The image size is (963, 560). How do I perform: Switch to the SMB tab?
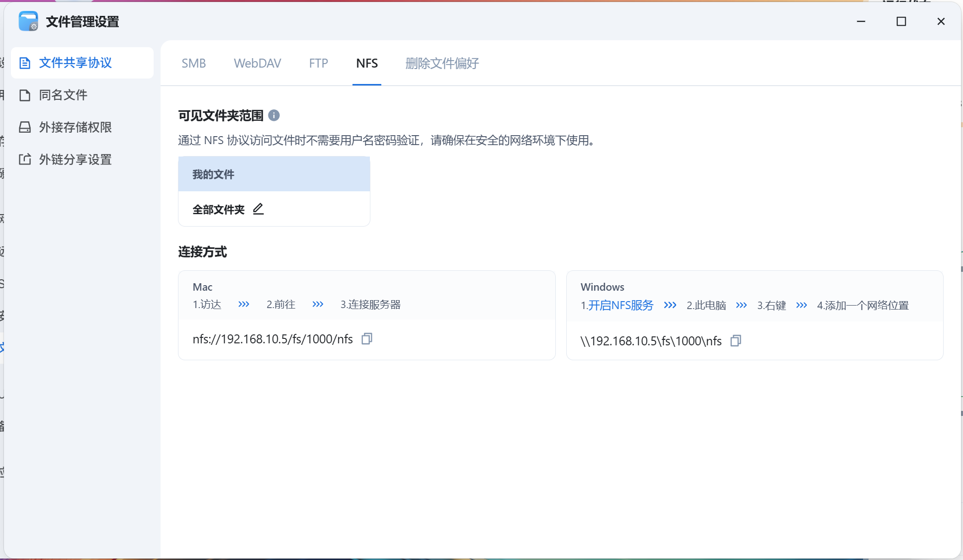[193, 64]
